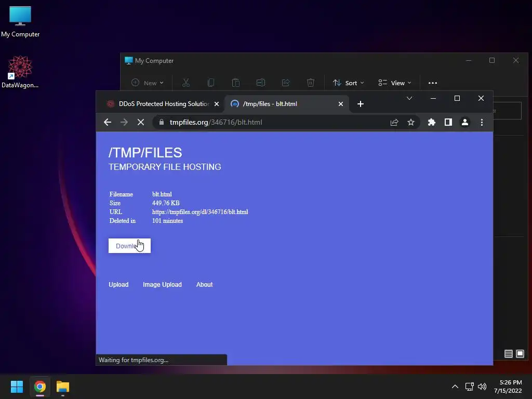Minimize the Chrome window
This screenshot has height=399, width=532.
pyautogui.click(x=433, y=98)
